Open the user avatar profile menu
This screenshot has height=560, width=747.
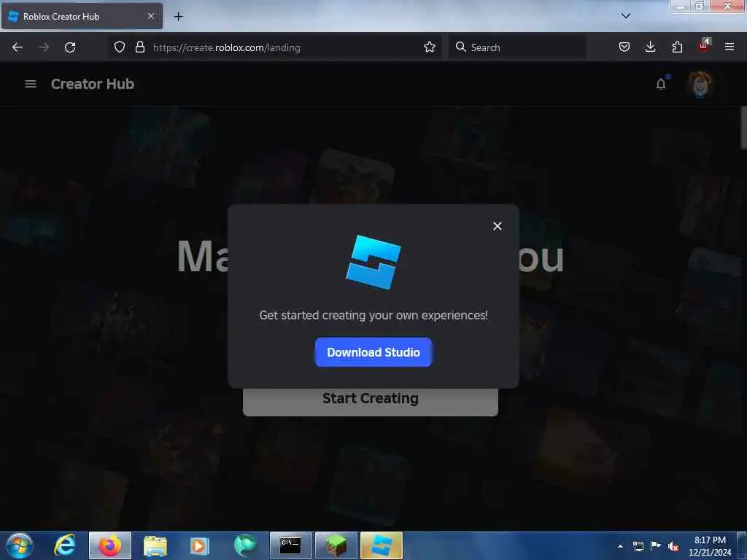[x=700, y=85]
